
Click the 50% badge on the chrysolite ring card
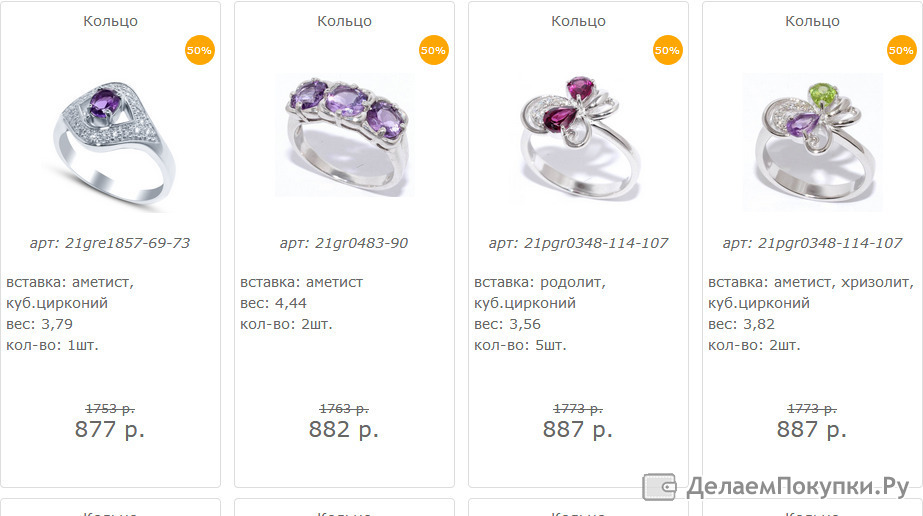902,50
